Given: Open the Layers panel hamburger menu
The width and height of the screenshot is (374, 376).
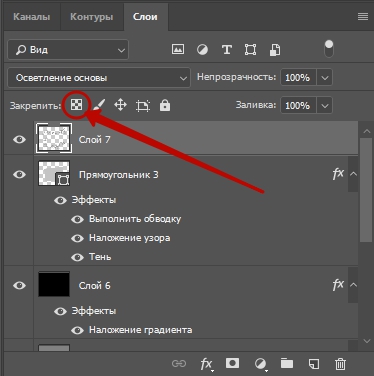Looking at the screenshot, I should (x=363, y=16).
